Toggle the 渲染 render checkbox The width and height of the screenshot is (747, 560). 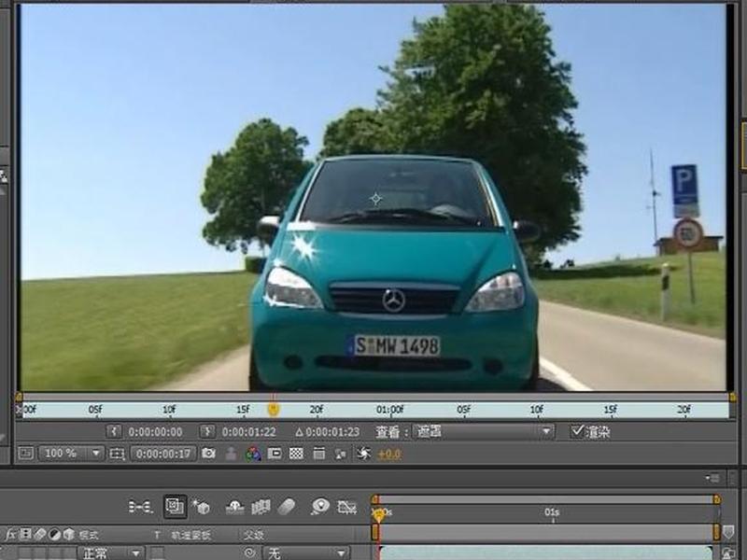point(577,431)
